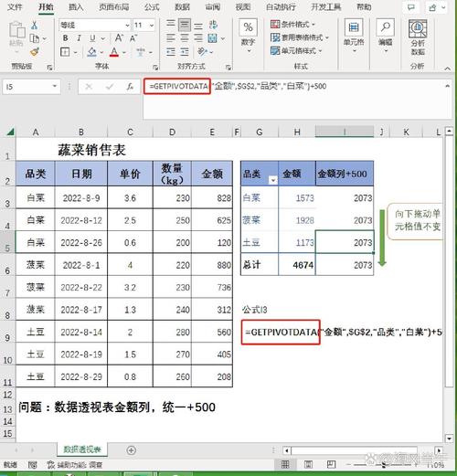Click the red font color swatch
The height and width of the screenshot is (476, 457).
[114, 52]
